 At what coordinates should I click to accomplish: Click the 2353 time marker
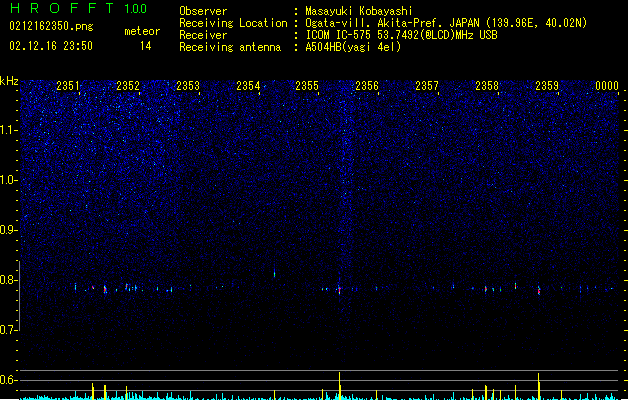point(188,86)
